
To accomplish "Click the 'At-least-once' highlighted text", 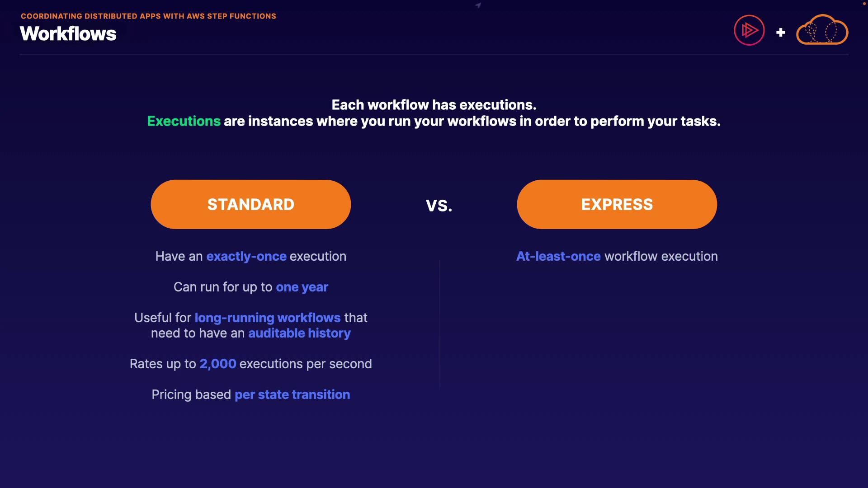I will pos(558,256).
